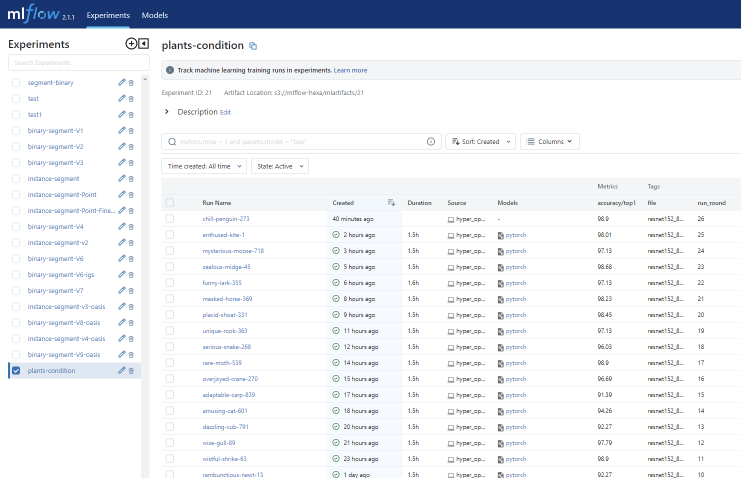The image size is (741, 478).
Task: Open the Time created filter dropdown
Action: click(203, 166)
